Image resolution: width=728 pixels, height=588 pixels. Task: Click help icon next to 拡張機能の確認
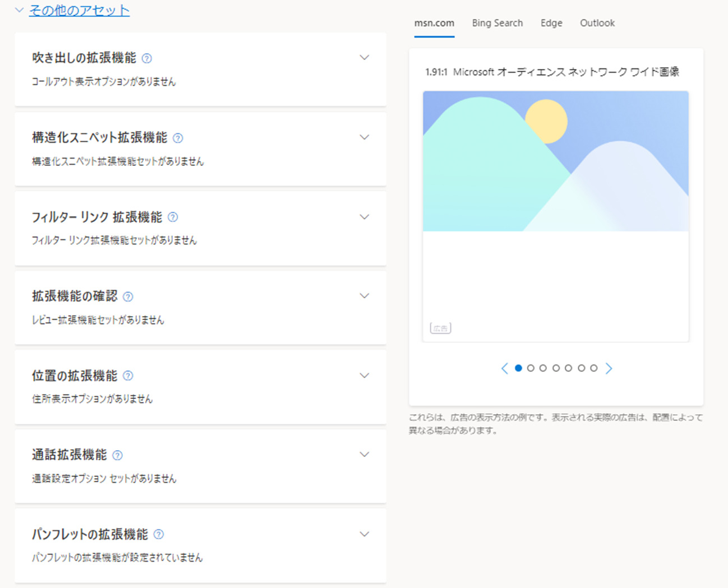click(x=128, y=297)
